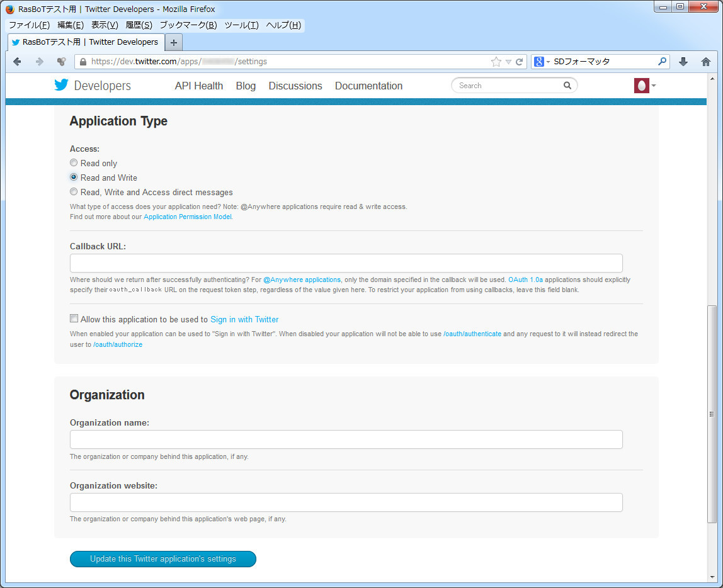Reload the page with the refresh icon

coord(519,62)
